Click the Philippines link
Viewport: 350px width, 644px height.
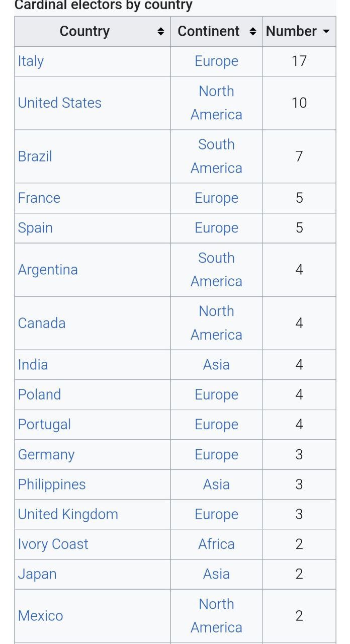(52, 485)
